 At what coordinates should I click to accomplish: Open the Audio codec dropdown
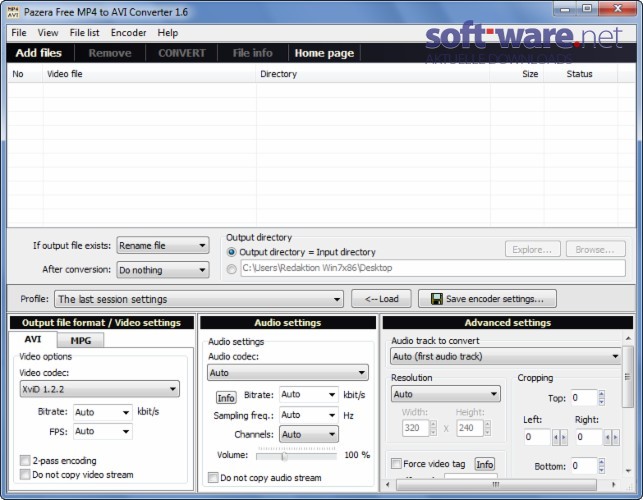(288, 372)
